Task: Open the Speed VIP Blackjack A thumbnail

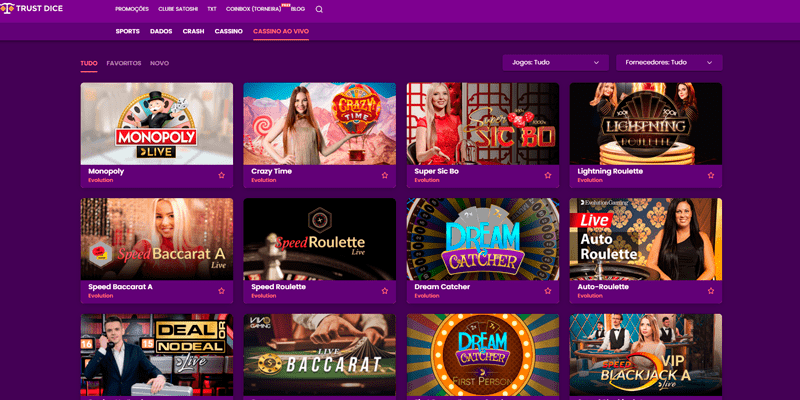Action: 646,355
